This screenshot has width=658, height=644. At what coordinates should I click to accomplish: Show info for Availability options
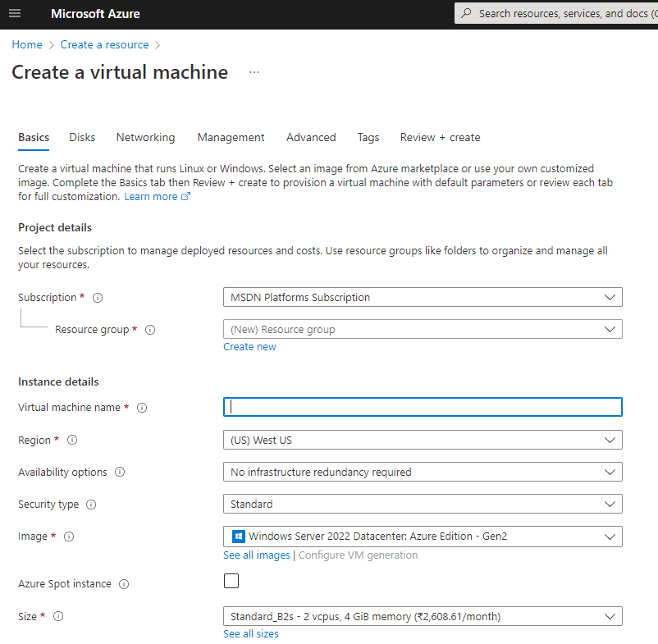(120, 472)
